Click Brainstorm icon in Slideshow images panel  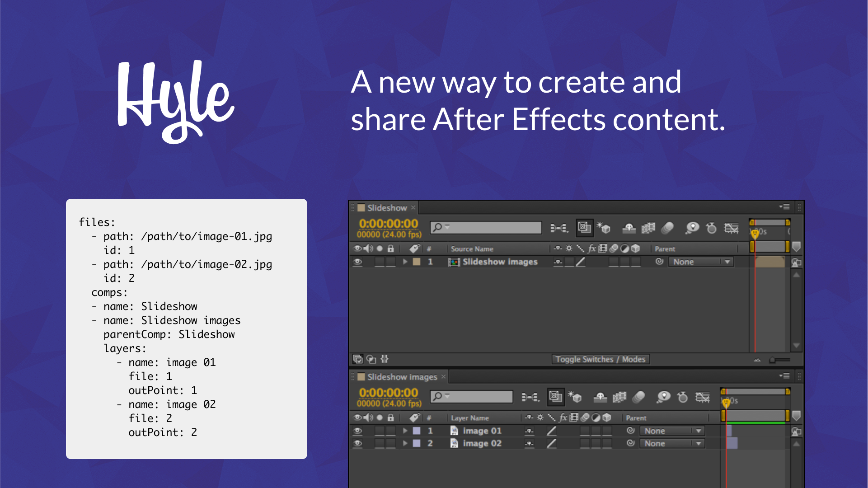[663, 397]
